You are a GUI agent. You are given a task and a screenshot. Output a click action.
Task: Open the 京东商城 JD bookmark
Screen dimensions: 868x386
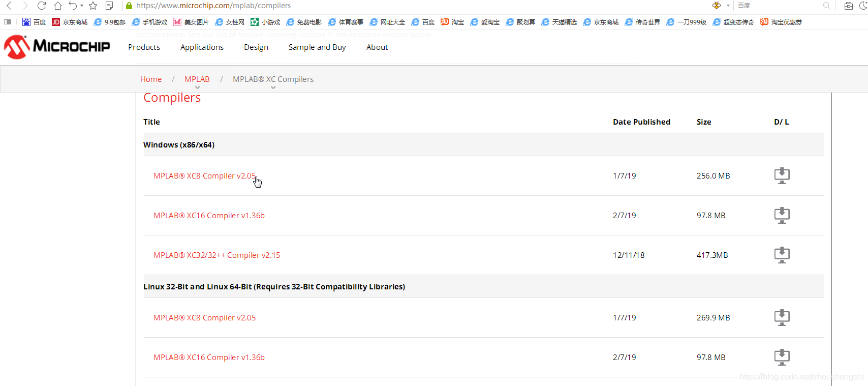pyautogui.click(x=70, y=22)
